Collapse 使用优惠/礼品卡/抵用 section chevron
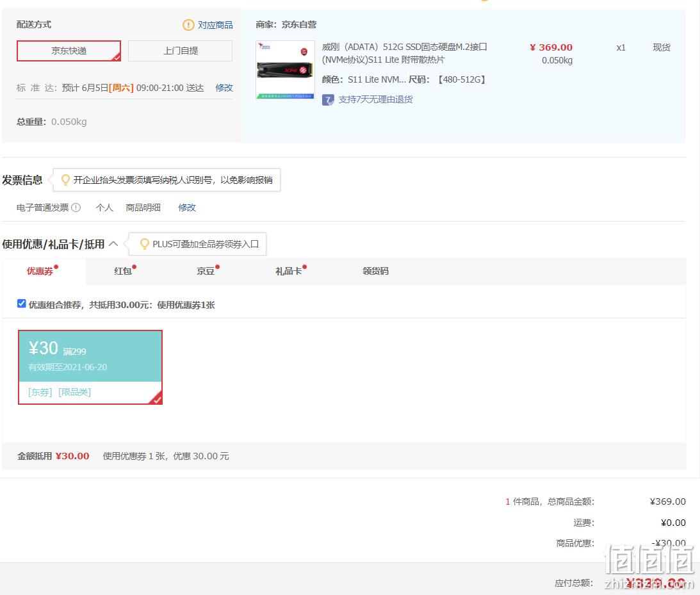 pos(113,244)
